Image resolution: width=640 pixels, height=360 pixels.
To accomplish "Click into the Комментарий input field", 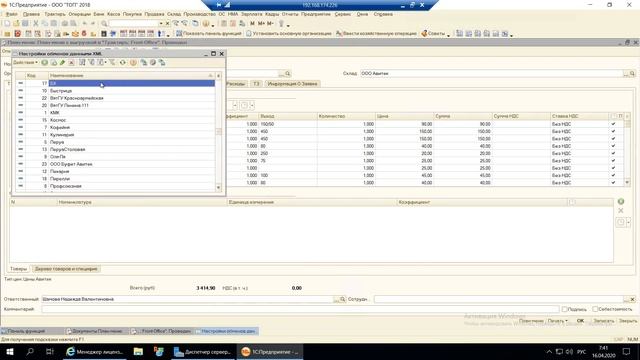I will pyautogui.click(x=300, y=309).
